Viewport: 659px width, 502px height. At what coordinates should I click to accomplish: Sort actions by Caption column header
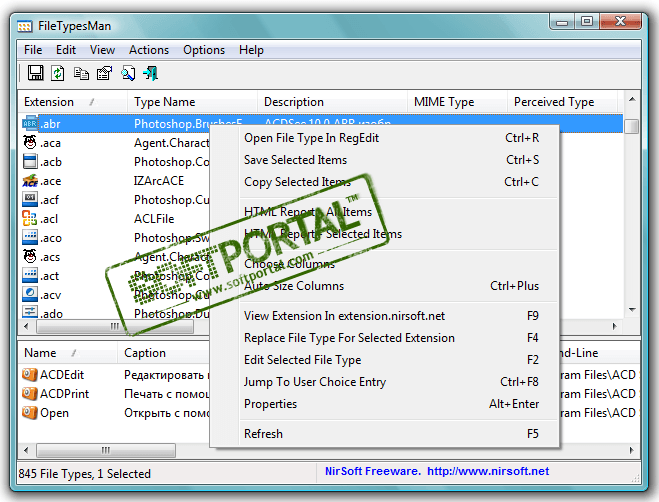163,353
